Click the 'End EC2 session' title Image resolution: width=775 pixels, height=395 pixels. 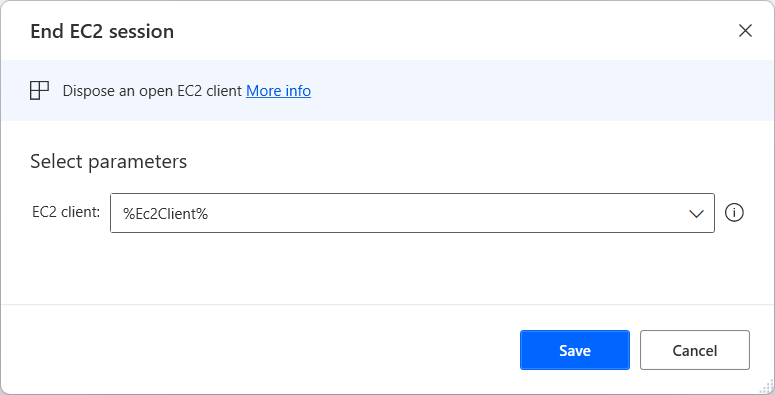pyautogui.click(x=102, y=32)
